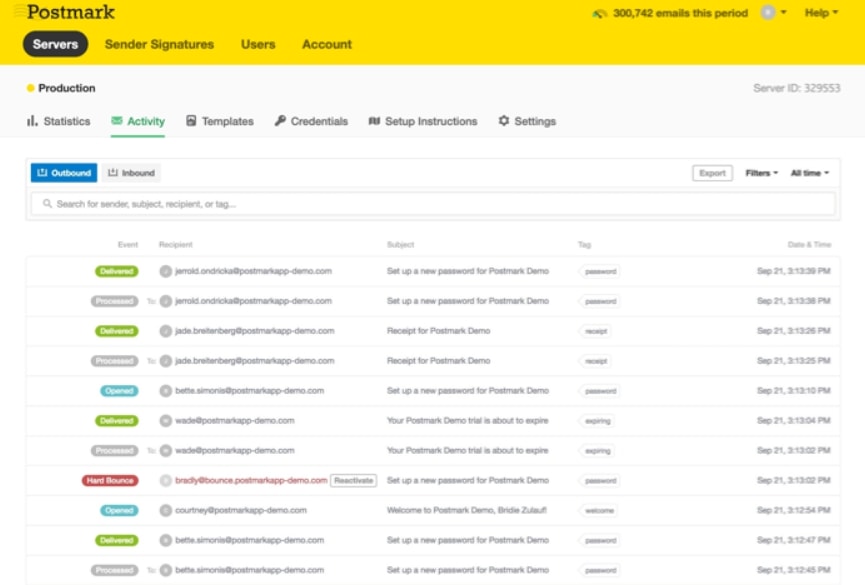865x585 pixels.
Task: Click the Export button
Action: point(712,173)
